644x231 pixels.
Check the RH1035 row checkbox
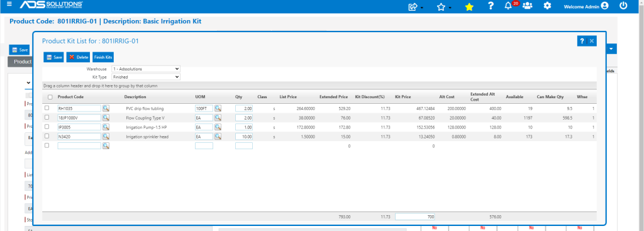pos(47,108)
